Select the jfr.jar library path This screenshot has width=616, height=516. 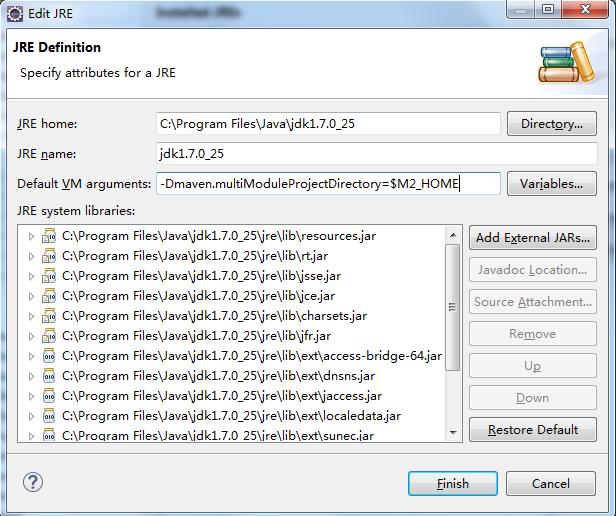pyautogui.click(x=196, y=336)
